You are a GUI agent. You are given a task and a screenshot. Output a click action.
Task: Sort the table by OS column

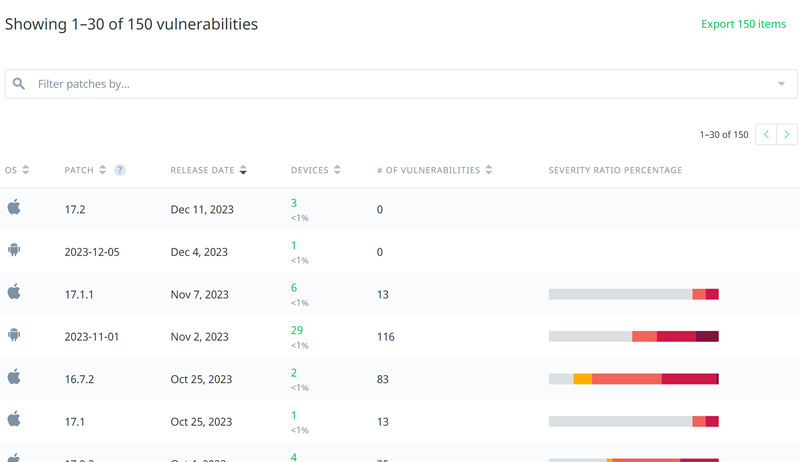click(x=17, y=170)
